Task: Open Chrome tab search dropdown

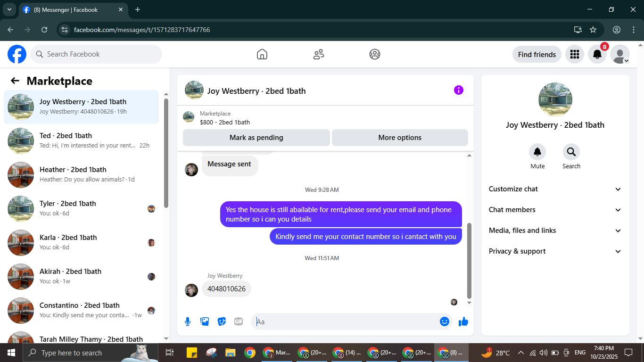Action: point(9,9)
